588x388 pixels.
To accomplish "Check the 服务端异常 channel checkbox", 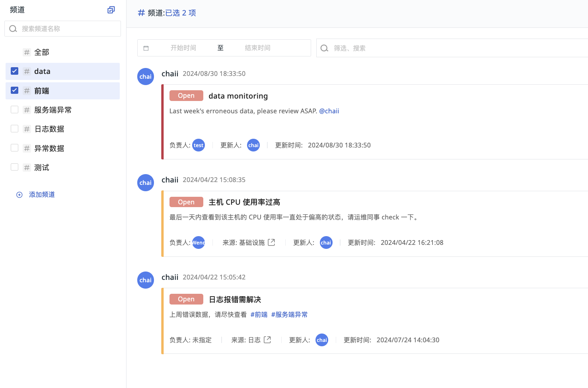I will click(x=15, y=109).
